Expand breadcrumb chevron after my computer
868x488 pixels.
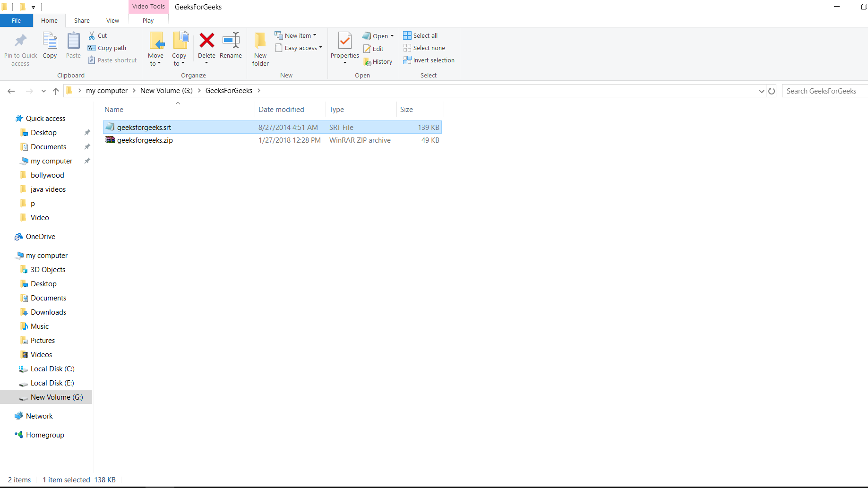[x=134, y=90]
